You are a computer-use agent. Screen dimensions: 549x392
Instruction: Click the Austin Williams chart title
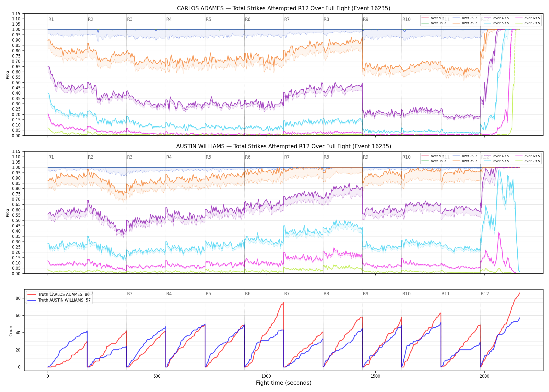(283, 146)
